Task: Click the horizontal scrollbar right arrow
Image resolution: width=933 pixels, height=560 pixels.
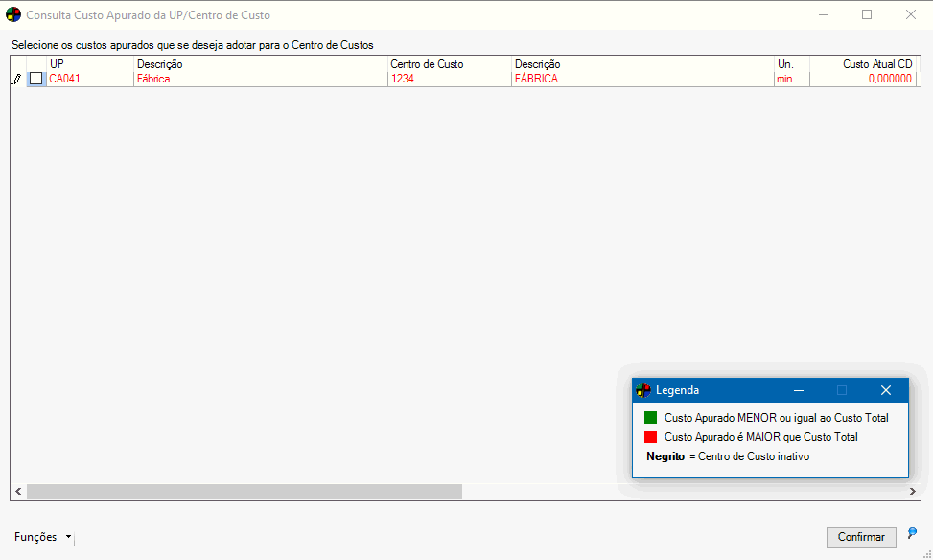Action: coord(913,491)
